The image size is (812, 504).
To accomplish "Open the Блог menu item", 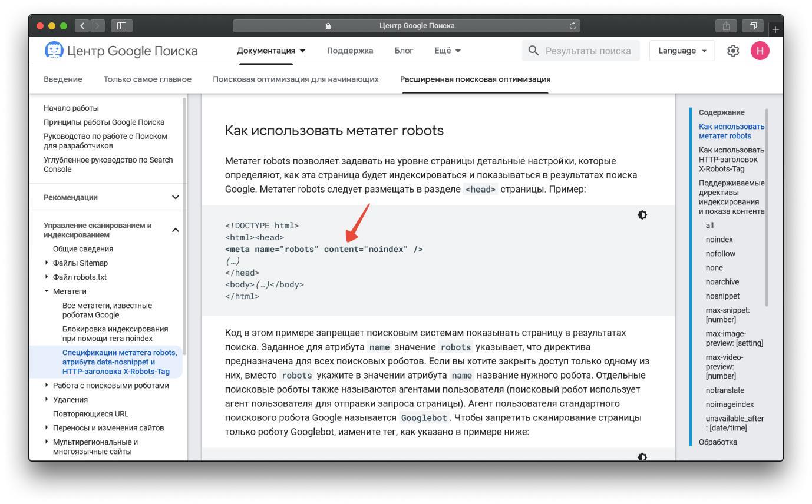I will click(404, 51).
